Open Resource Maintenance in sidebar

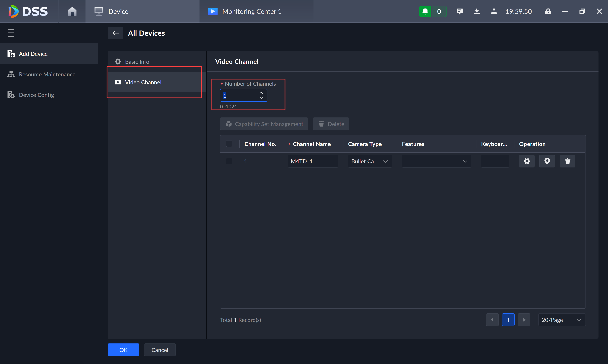point(49,74)
